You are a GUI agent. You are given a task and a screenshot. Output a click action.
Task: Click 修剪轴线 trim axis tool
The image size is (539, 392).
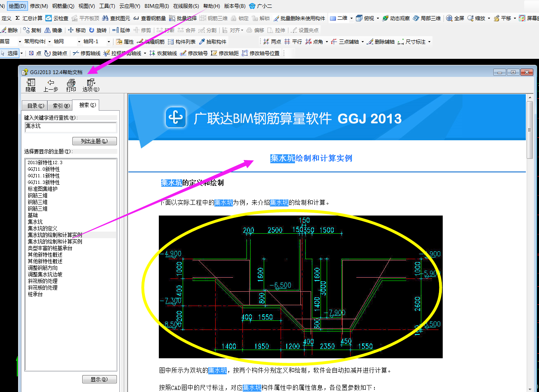pyautogui.click(x=86, y=53)
